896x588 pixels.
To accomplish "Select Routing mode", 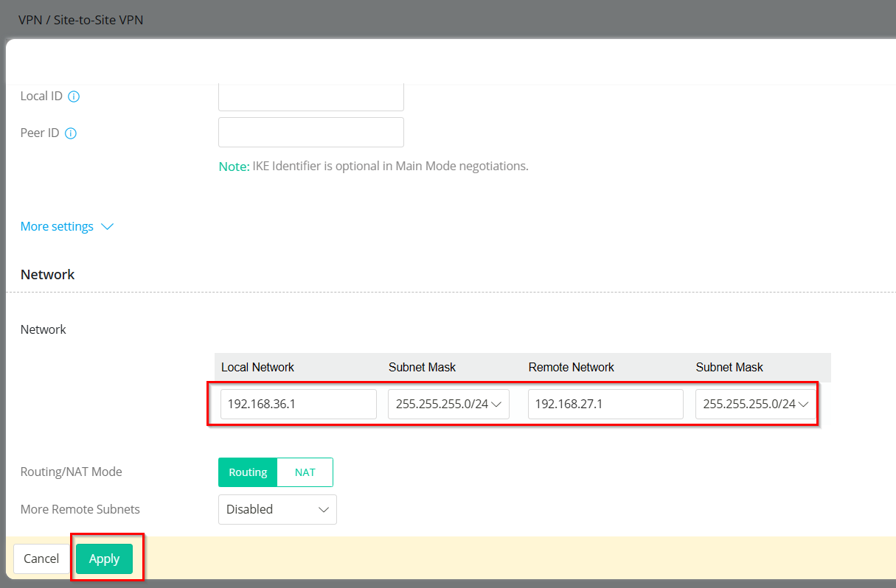I will [x=248, y=472].
